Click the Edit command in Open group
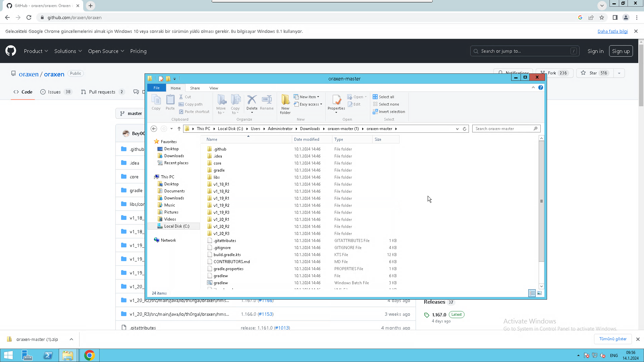The width and height of the screenshot is (644, 362). pos(354,104)
